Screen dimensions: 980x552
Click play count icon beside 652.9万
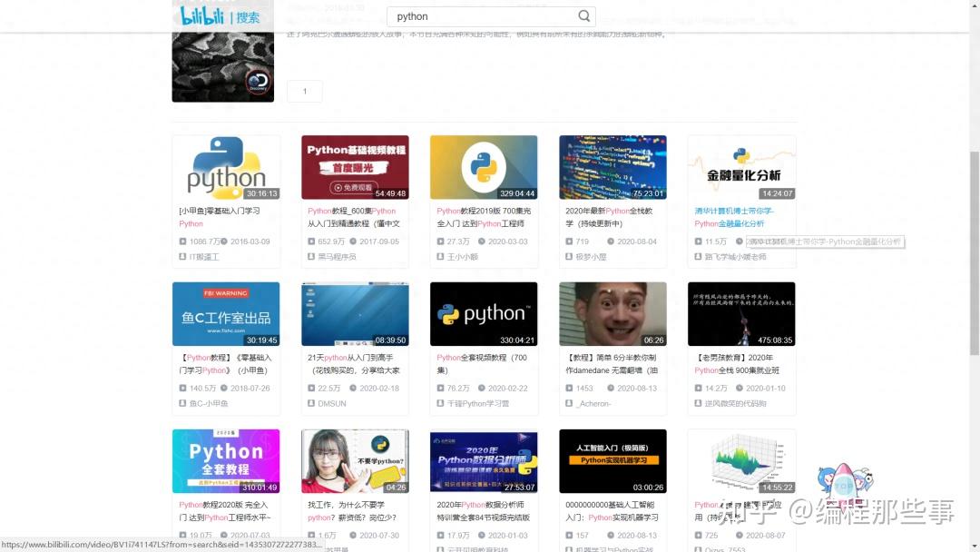311,241
